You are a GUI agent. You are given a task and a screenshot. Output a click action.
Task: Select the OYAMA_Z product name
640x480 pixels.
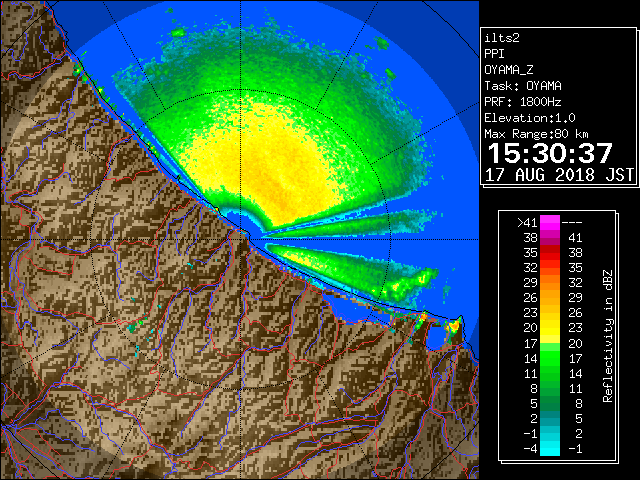509,70
